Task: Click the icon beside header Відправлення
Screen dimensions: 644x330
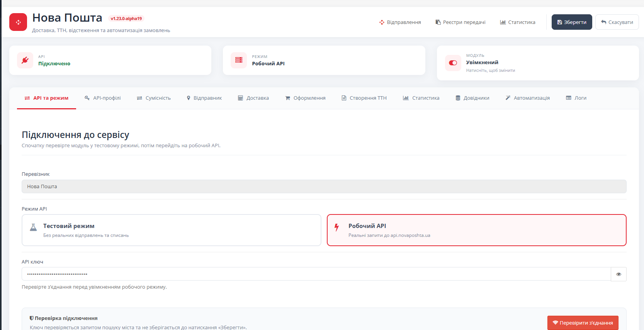Action: click(382, 22)
